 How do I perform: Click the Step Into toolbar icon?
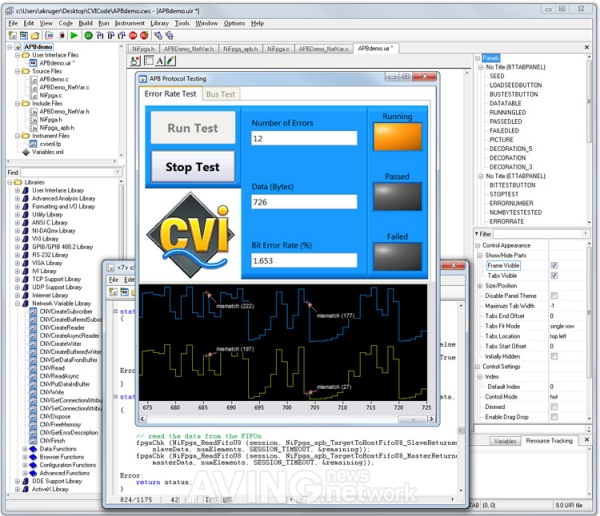click(100, 36)
